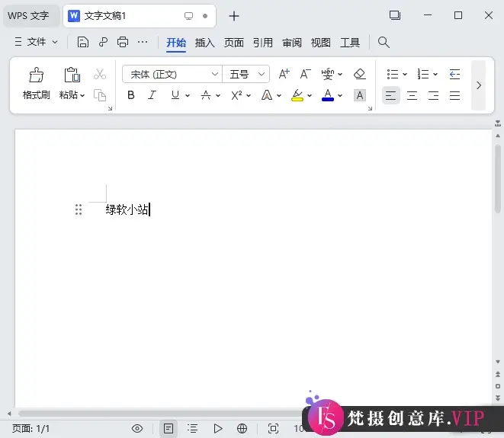Switch to the 工具 ribbon tab
This screenshot has height=438, width=504.
pos(350,43)
